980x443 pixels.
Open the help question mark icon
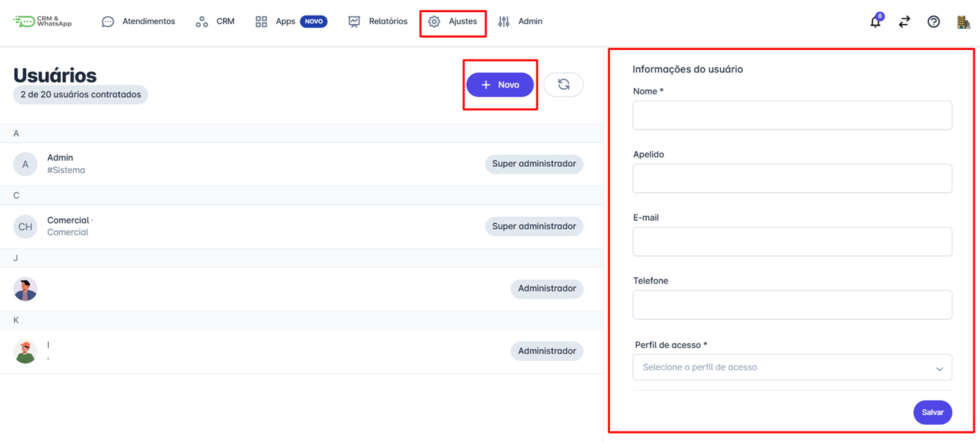933,22
